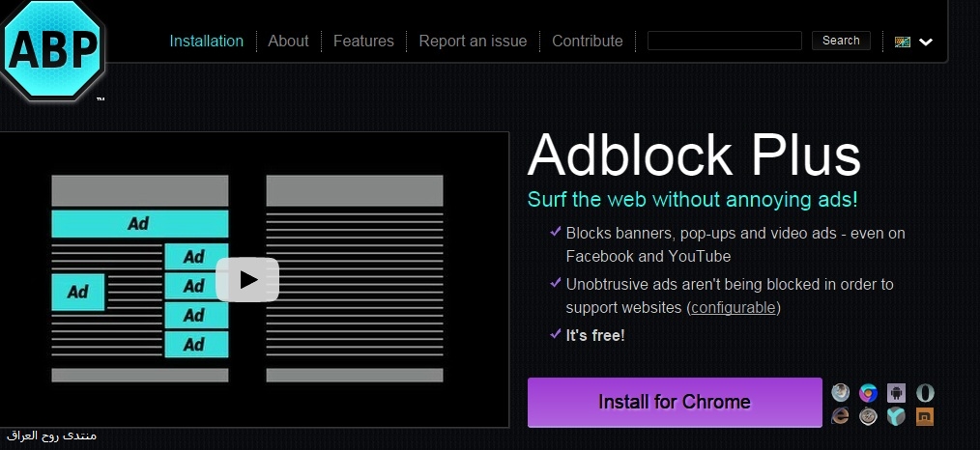The height and width of the screenshot is (450, 980).
Task: Open the Contribute menu item
Action: coord(587,41)
